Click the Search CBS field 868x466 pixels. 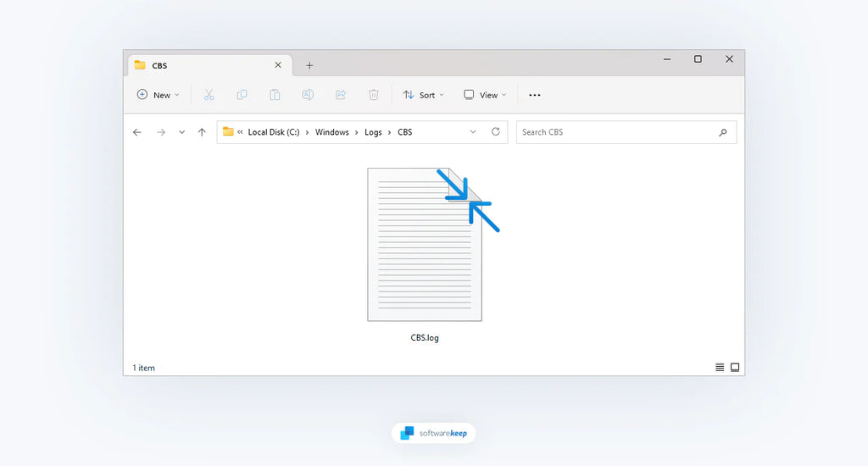616,132
